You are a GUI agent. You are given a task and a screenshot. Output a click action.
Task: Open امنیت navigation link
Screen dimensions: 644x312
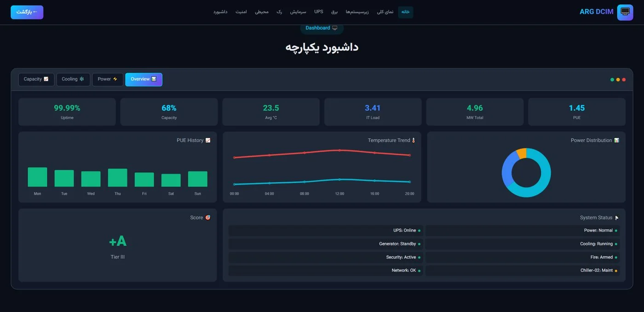241,12
